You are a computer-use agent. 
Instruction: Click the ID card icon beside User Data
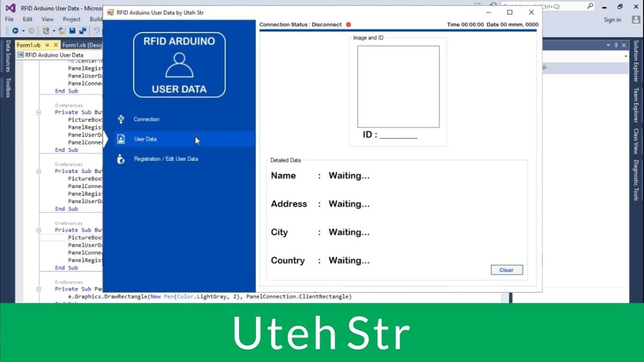[x=121, y=139]
